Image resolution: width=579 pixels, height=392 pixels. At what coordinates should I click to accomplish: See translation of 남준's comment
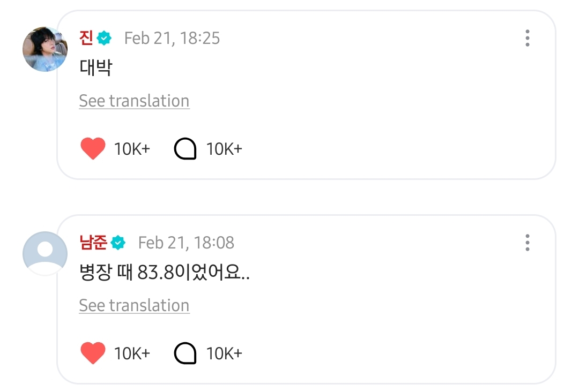pyautogui.click(x=134, y=306)
